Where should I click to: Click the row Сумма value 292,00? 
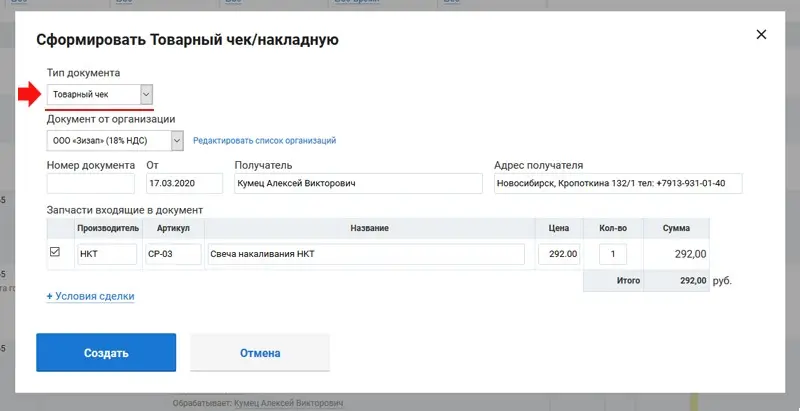tap(690, 254)
